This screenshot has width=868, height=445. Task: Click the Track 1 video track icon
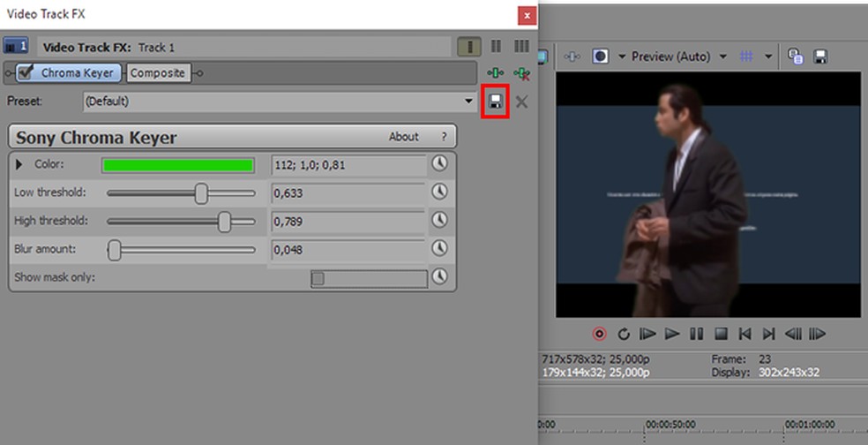(16, 45)
